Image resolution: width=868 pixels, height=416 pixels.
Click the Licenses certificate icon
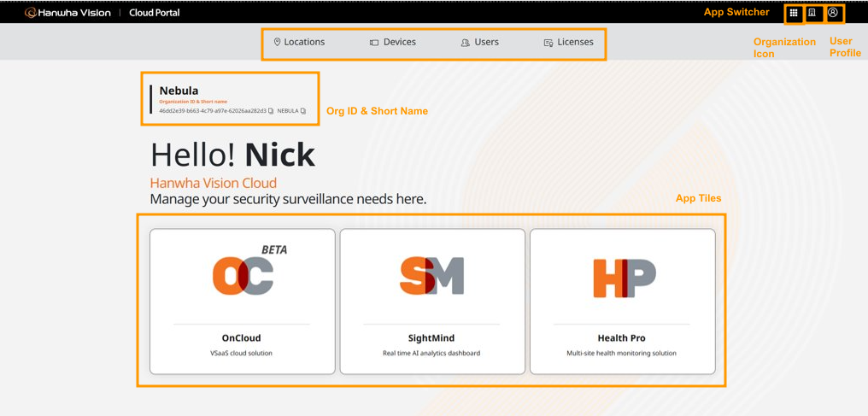coord(548,42)
